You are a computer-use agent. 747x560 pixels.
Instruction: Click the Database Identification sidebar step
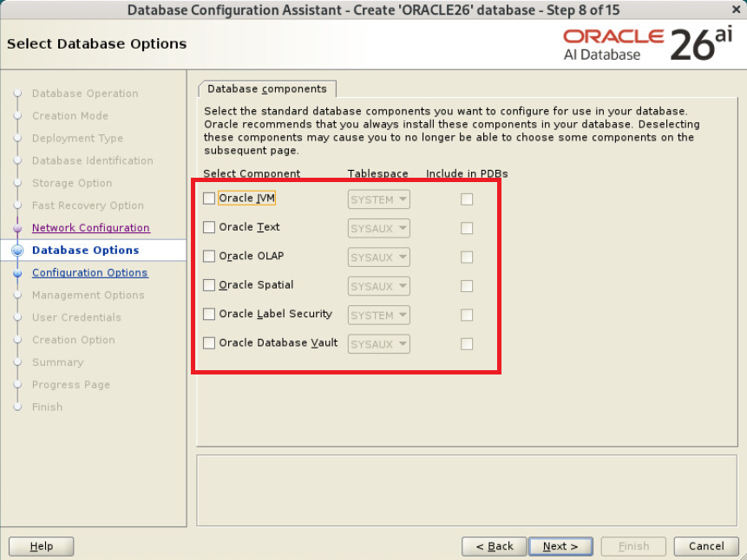pos(93,160)
